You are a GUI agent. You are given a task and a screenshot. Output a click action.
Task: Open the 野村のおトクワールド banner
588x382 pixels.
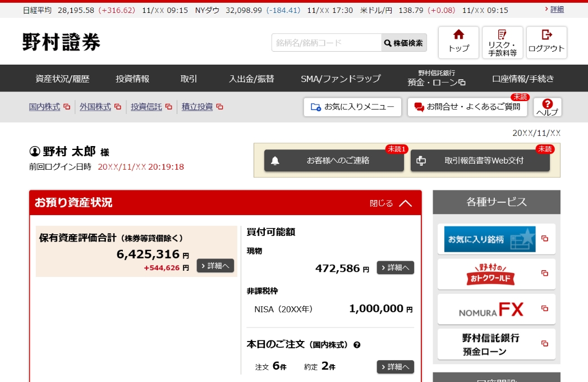490,274
